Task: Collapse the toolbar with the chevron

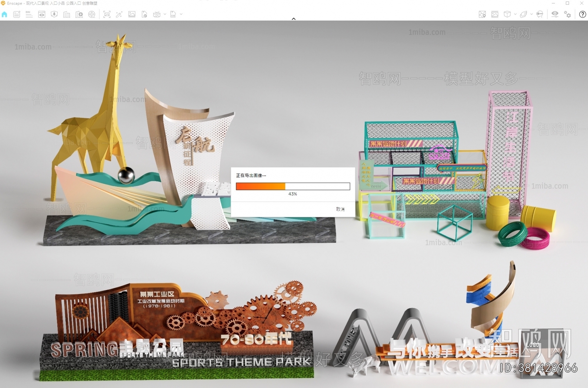Action: click(294, 19)
